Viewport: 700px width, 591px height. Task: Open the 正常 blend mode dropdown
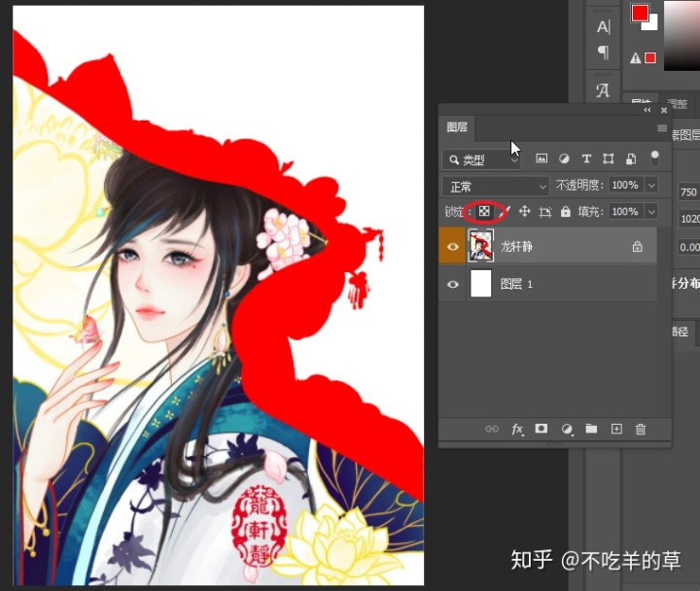496,186
